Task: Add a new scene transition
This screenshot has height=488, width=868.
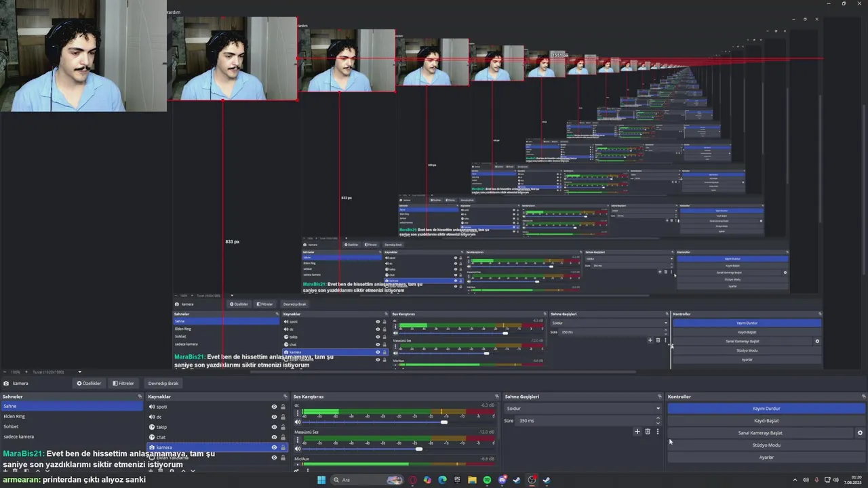Action: tap(637, 432)
